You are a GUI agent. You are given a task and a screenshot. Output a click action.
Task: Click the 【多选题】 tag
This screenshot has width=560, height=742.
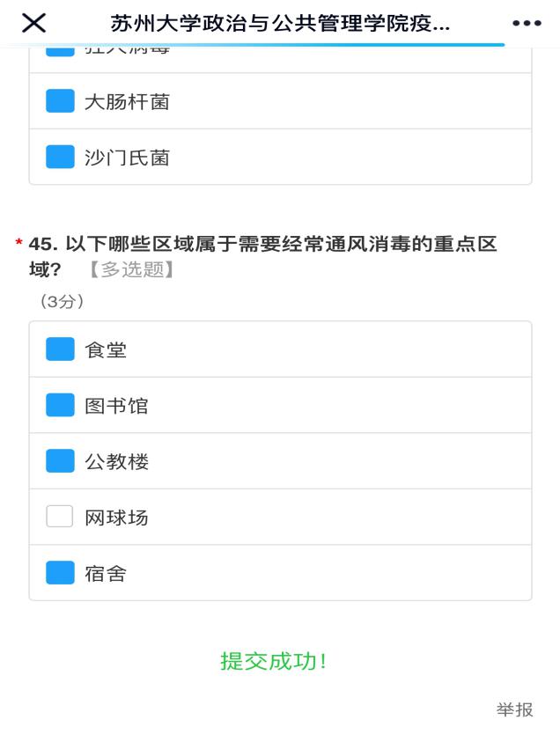click(x=132, y=269)
